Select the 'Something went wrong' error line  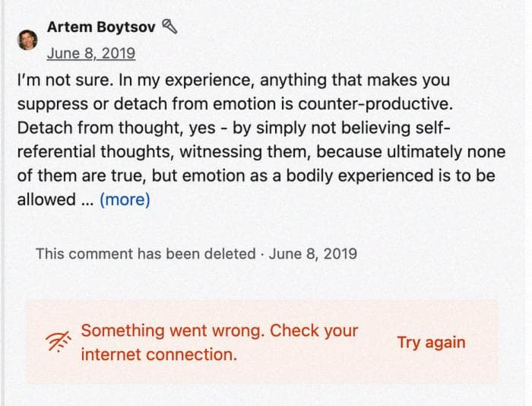click(x=220, y=331)
